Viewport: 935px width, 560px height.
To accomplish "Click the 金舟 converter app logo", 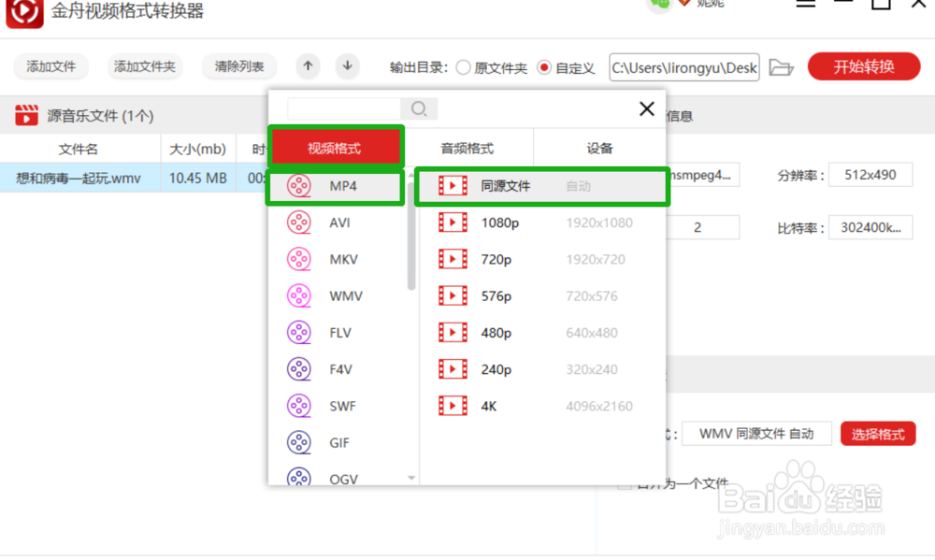I will 24,12.
